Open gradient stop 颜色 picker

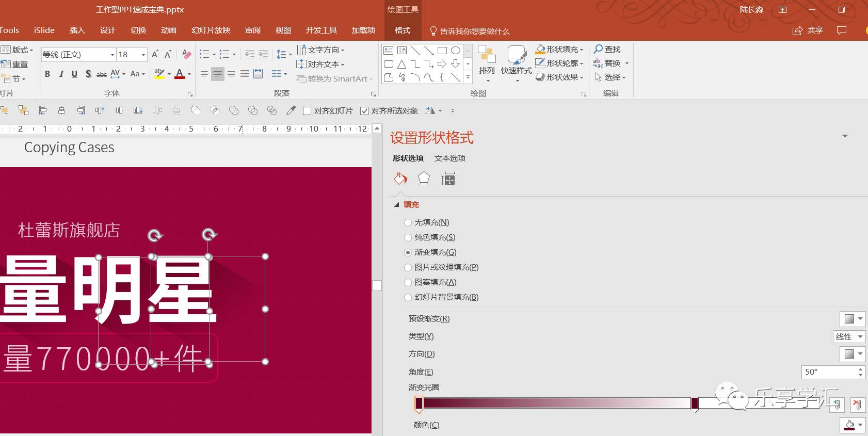point(852,425)
